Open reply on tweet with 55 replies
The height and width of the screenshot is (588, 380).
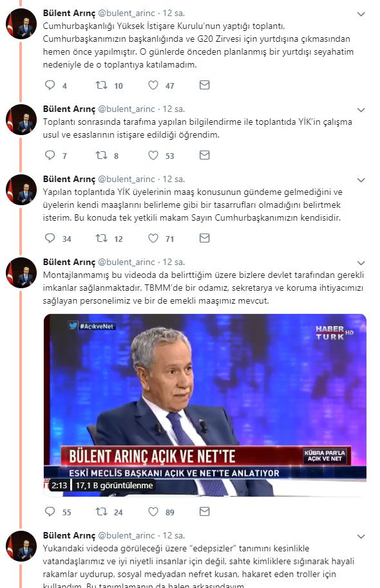point(50,511)
